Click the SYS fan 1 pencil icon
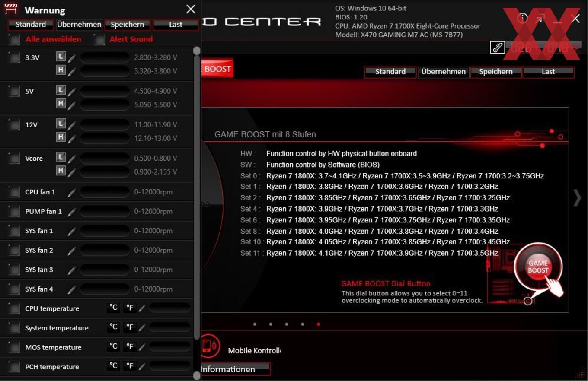This screenshot has height=381, width=588. coord(72,231)
